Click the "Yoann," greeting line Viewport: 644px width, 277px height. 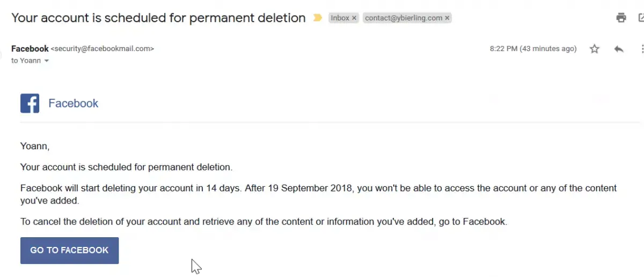coord(35,145)
